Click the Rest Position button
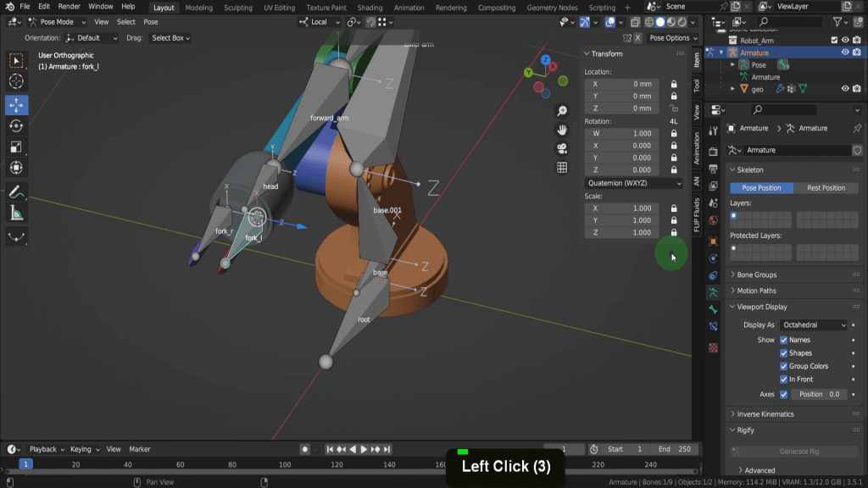 click(826, 188)
